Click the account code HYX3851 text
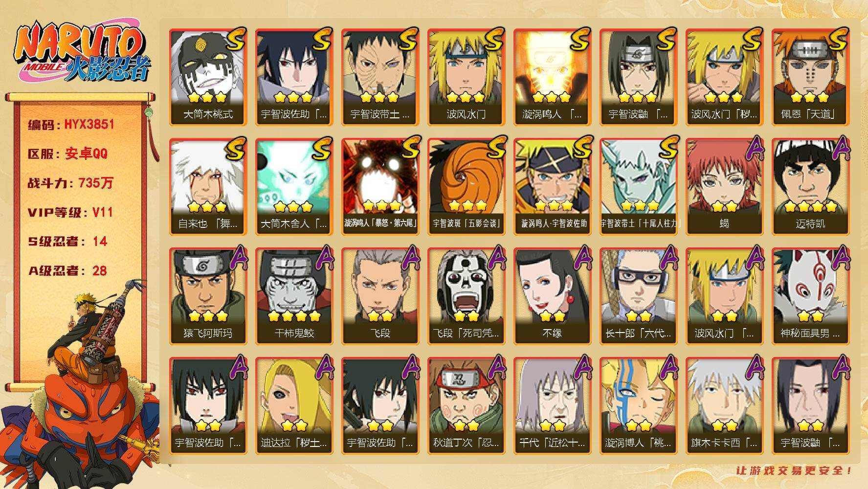This screenshot has height=489, width=868. point(89,124)
